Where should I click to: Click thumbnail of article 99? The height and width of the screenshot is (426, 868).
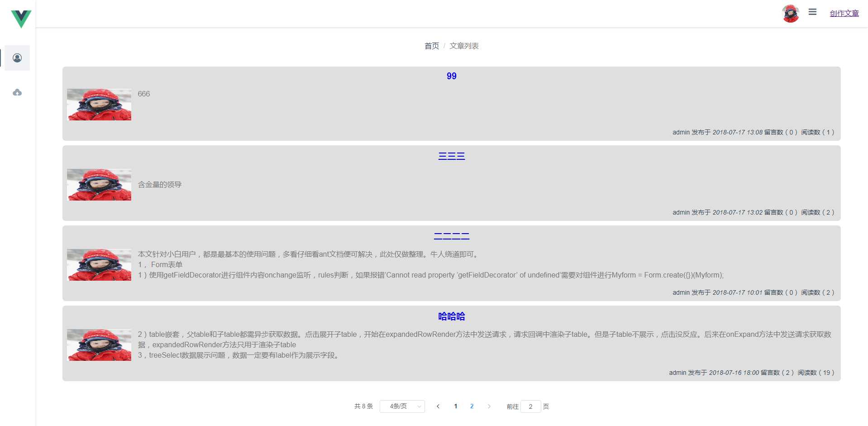click(99, 105)
